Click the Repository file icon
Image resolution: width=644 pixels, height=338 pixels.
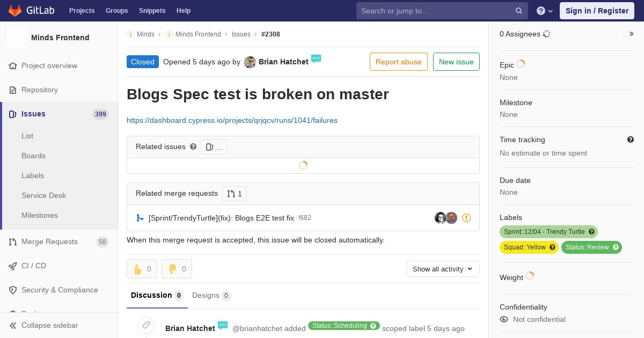13,90
